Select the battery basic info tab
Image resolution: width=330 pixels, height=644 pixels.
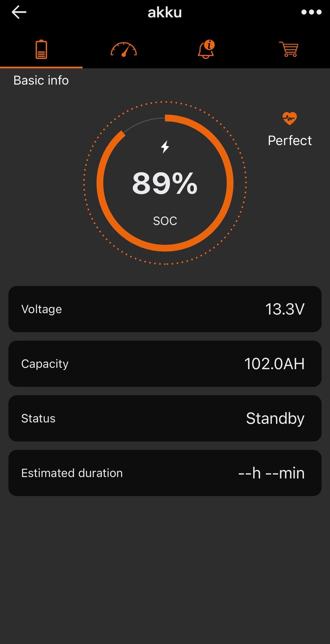41,50
